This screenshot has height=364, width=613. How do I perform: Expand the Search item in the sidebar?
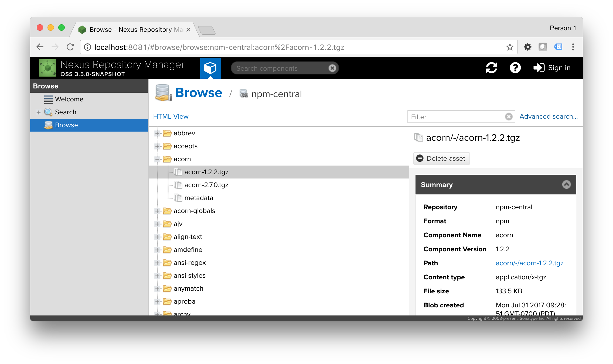tap(39, 112)
